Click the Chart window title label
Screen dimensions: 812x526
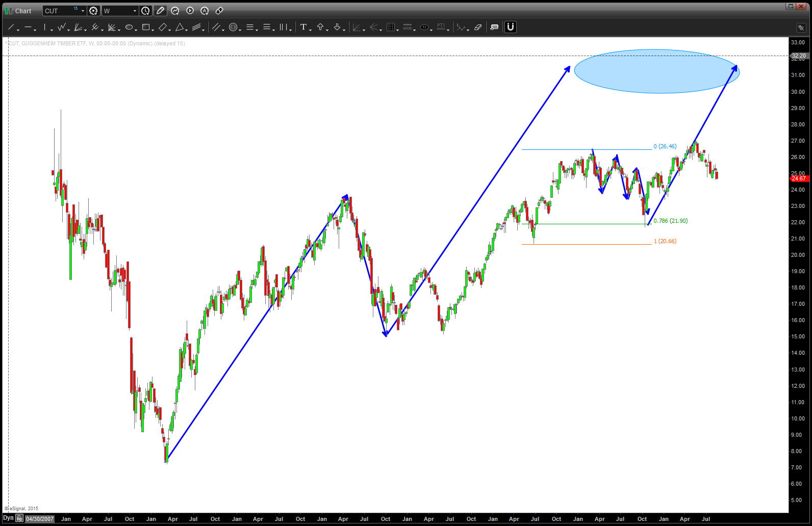(x=23, y=11)
